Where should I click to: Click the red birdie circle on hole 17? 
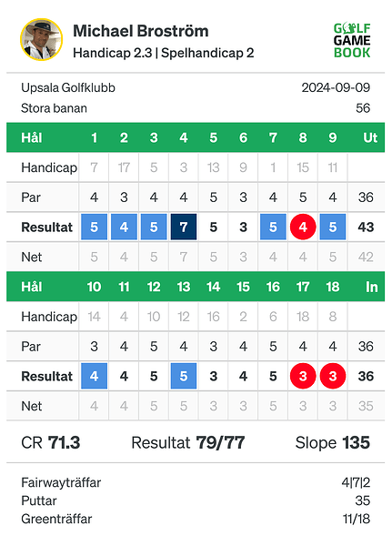click(303, 376)
